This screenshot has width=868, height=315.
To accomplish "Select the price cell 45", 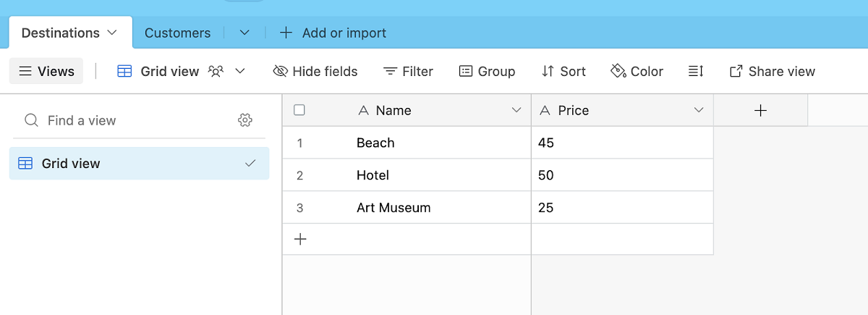I will coord(622,143).
